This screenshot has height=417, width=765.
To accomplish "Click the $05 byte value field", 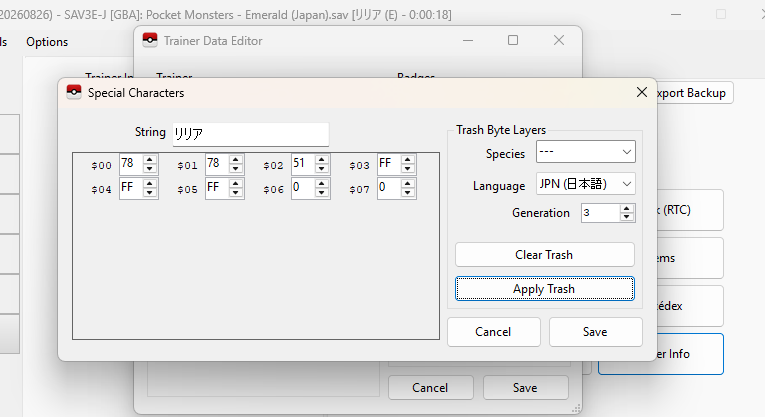I will coord(217,188).
